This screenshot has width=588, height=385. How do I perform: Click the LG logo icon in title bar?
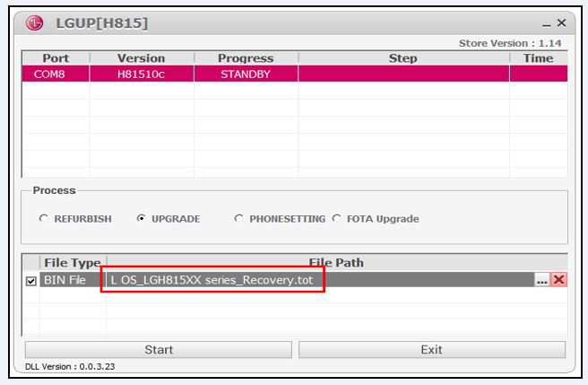pos(34,23)
